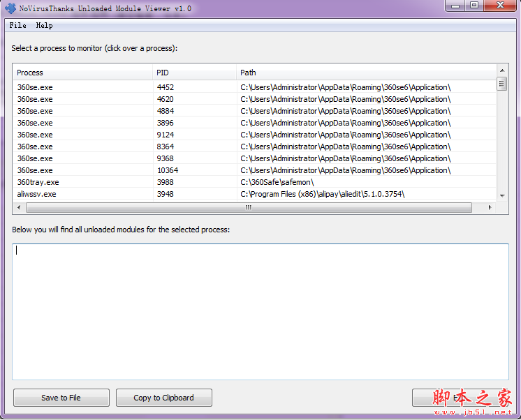Select 360se.exe process with PID 10364
The image size is (521, 420).
click(x=254, y=170)
